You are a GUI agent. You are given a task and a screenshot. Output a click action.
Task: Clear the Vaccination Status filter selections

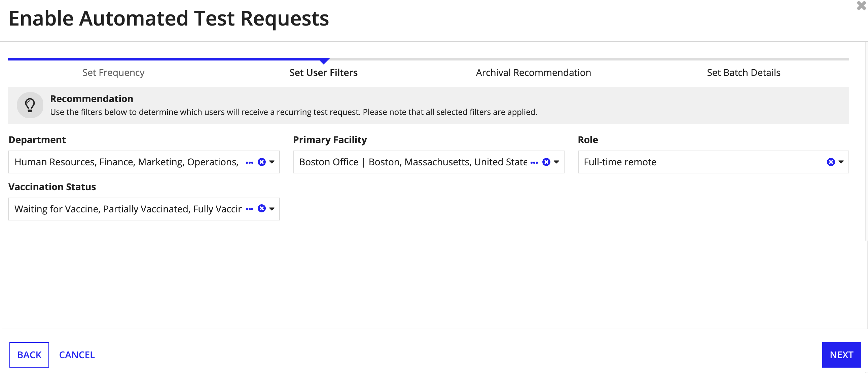coord(261,209)
